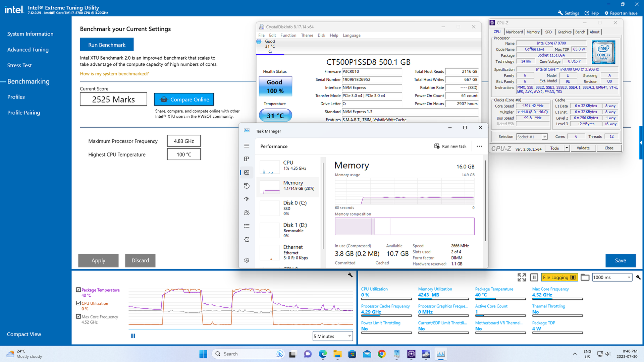Pause the XTU graph playback
This screenshot has height=362, width=644.
133,336
